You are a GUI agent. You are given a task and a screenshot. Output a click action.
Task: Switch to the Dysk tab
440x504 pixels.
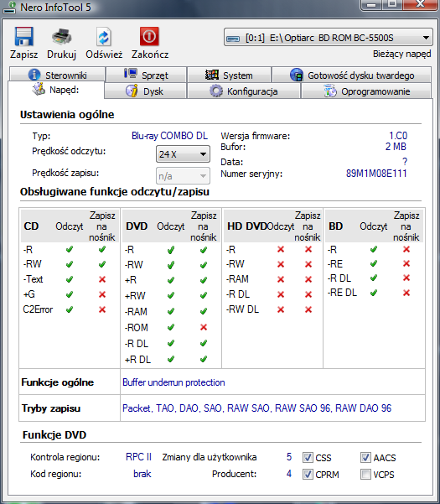coord(145,91)
